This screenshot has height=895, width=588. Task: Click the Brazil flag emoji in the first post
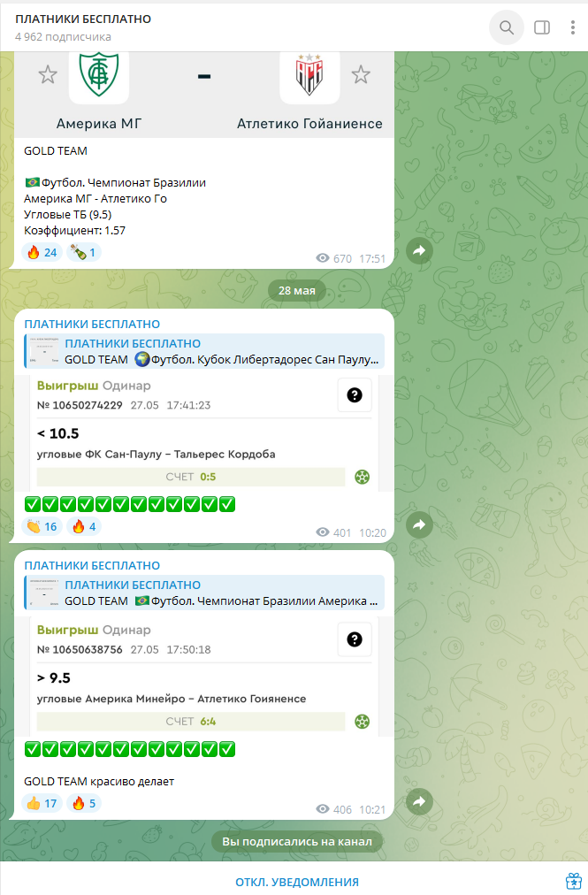[32, 183]
